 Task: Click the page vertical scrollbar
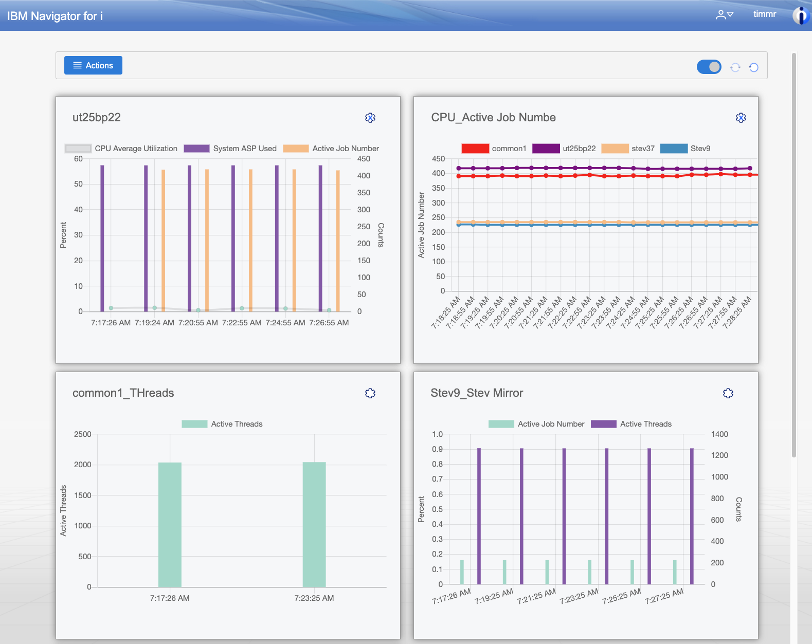pyautogui.click(x=794, y=255)
